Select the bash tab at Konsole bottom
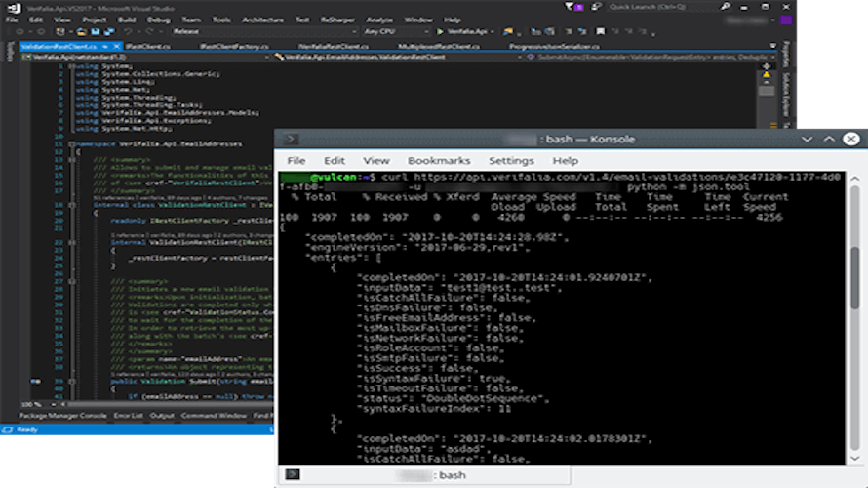868x488 pixels. [424, 474]
